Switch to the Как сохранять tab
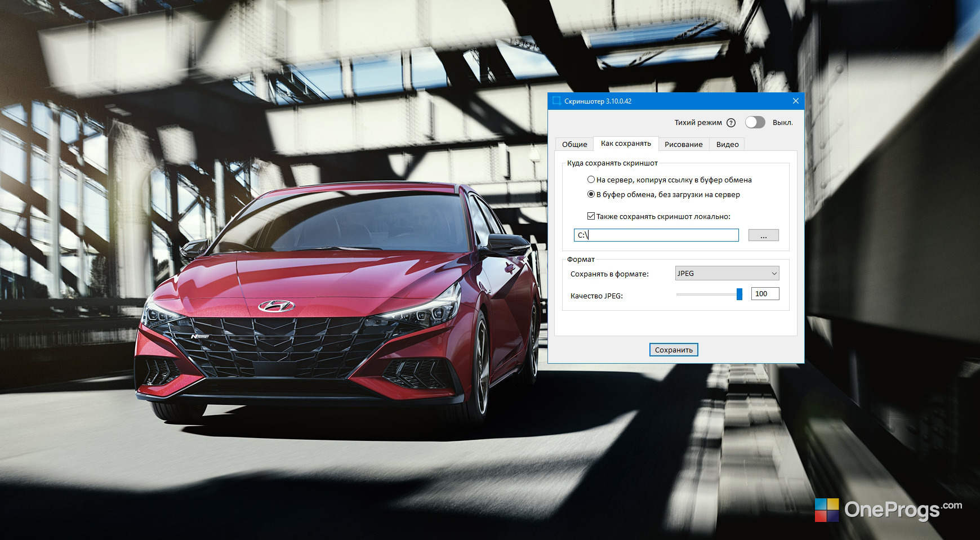980x540 pixels. pyautogui.click(x=626, y=144)
